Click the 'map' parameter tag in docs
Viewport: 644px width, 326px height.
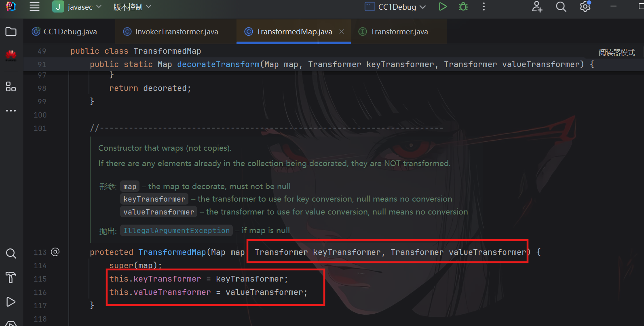click(x=130, y=186)
